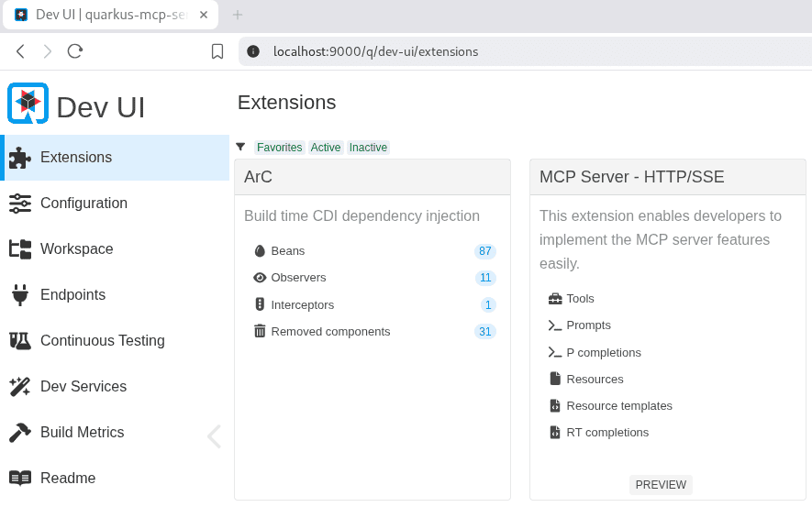812x507 pixels.
Task: Open the Resource templates link
Action: coord(619,405)
